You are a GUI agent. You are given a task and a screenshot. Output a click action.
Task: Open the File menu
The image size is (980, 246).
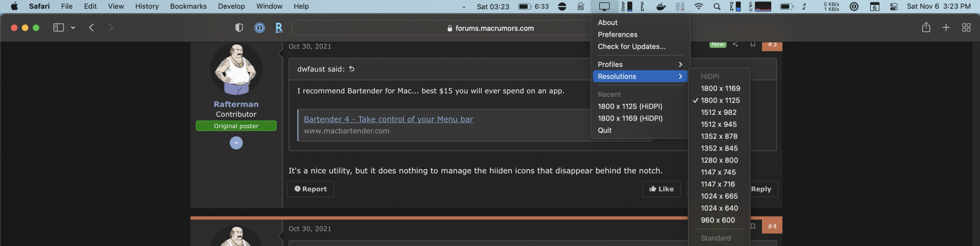click(x=67, y=6)
